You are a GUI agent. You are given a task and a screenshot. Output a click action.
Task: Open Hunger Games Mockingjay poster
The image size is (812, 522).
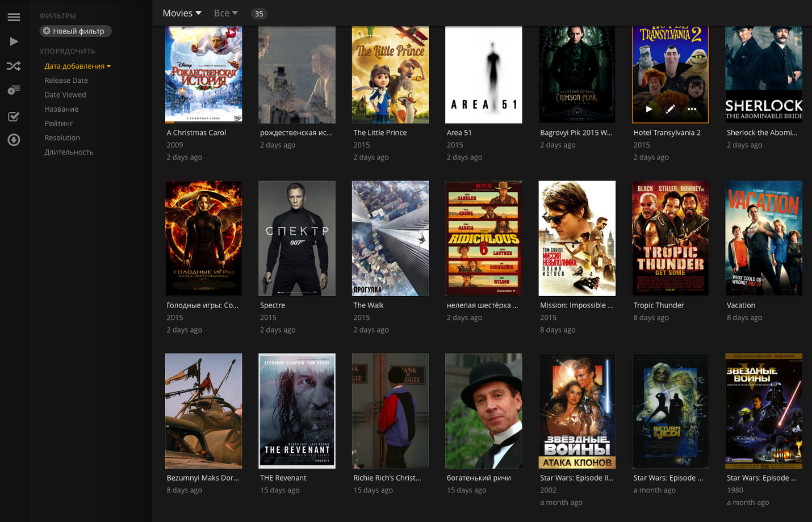(203, 238)
